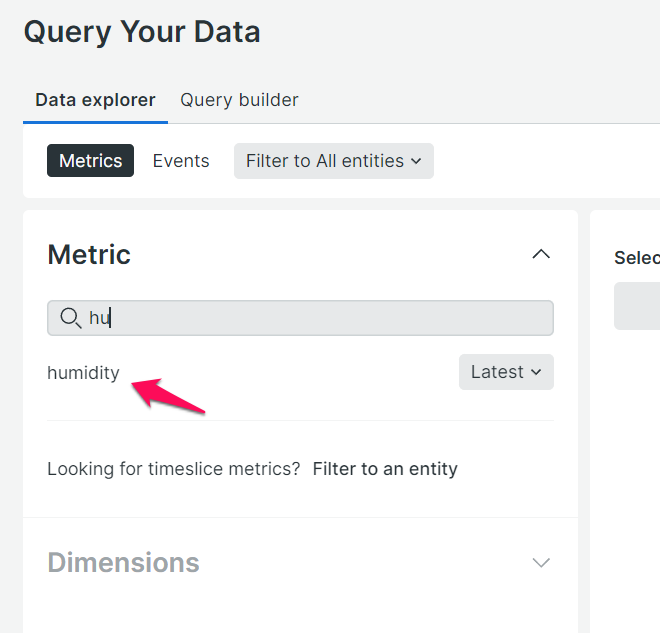Click the cut-off "Selec" label at right
Screen dimensions: 660x633
636,258
